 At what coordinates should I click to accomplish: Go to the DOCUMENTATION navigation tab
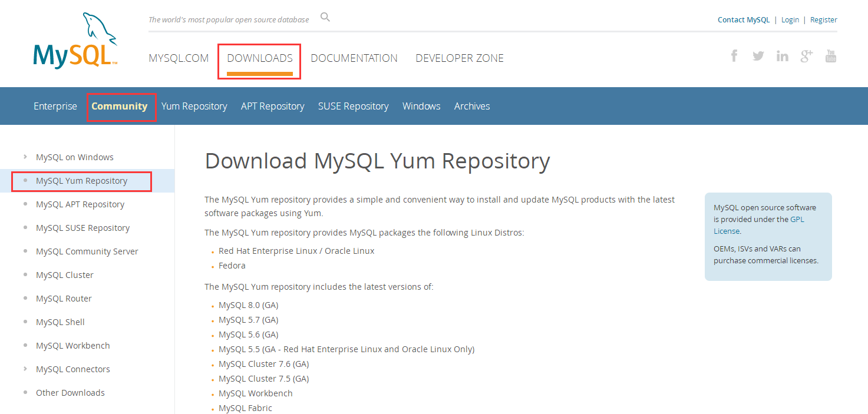pyautogui.click(x=354, y=58)
